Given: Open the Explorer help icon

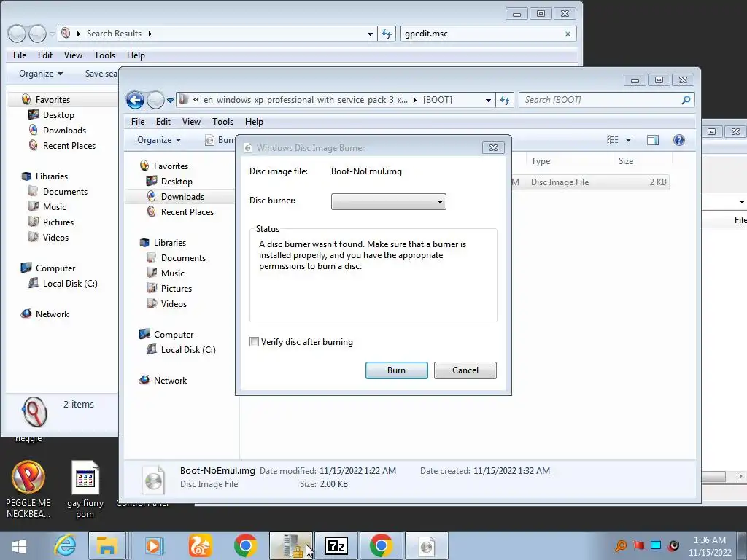Looking at the screenshot, I should pyautogui.click(x=679, y=140).
